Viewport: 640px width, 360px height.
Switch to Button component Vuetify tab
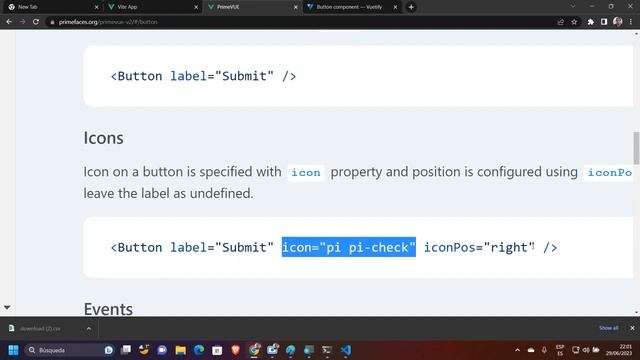[351, 7]
